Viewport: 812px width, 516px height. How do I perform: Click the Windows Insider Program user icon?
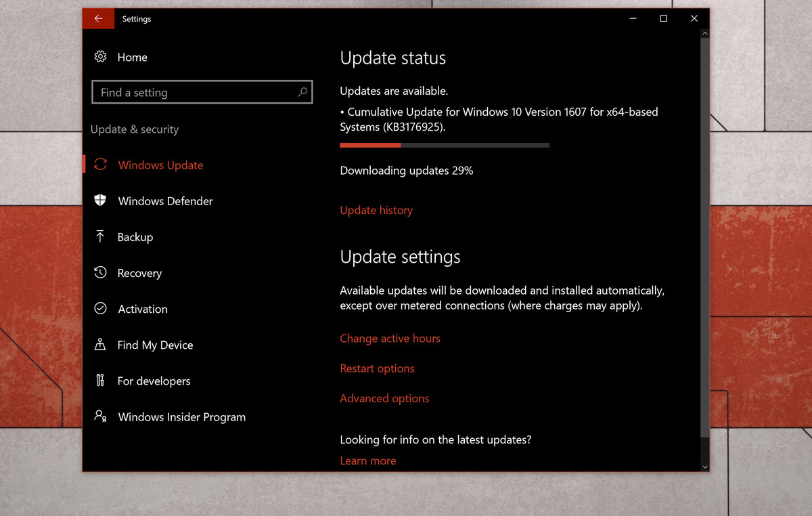pyautogui.click(x=100, y=416)
